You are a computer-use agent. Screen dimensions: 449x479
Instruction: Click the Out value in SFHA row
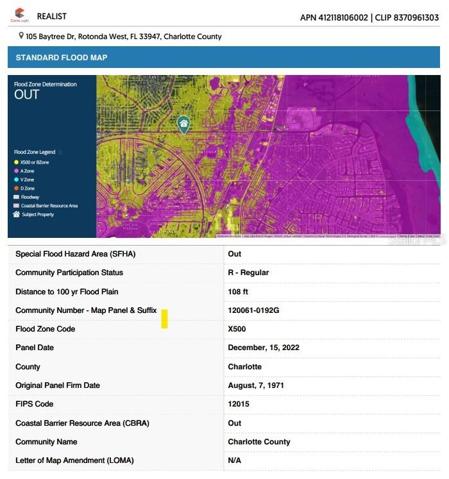tap(234, 254)
